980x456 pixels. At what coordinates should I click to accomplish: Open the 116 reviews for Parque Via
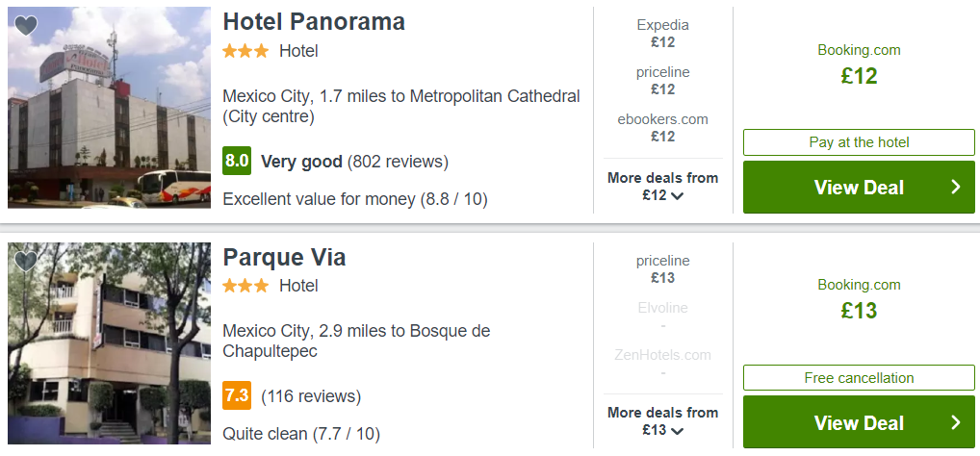311,396
